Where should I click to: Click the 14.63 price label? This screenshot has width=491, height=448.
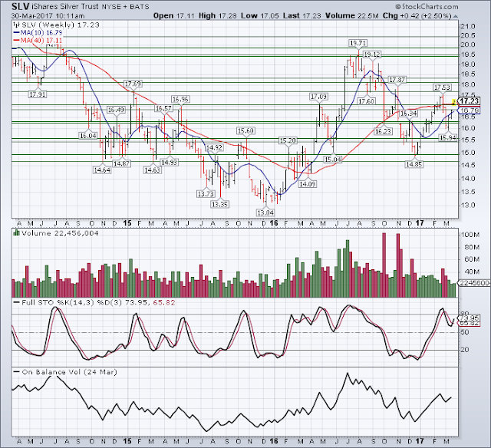point(152,170)
